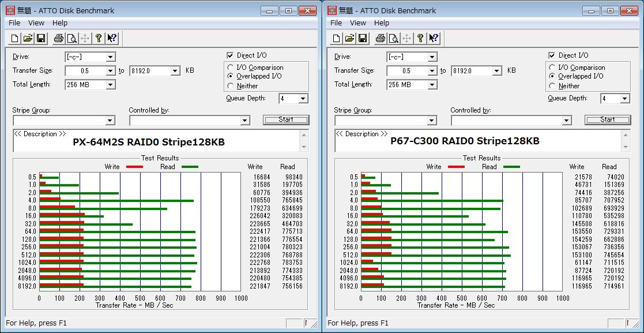
Task: Click About question mark icon in right window
Action: tap(420, 39)
